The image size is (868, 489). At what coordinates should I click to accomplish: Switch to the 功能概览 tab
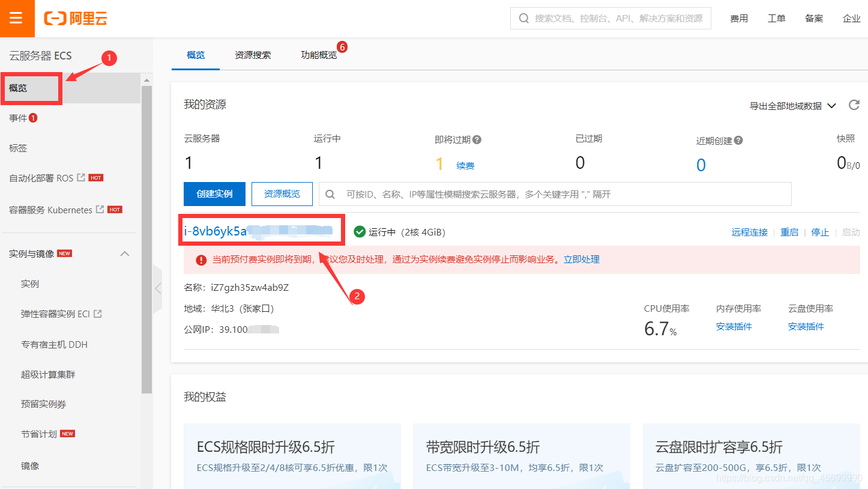click(319, 55)
